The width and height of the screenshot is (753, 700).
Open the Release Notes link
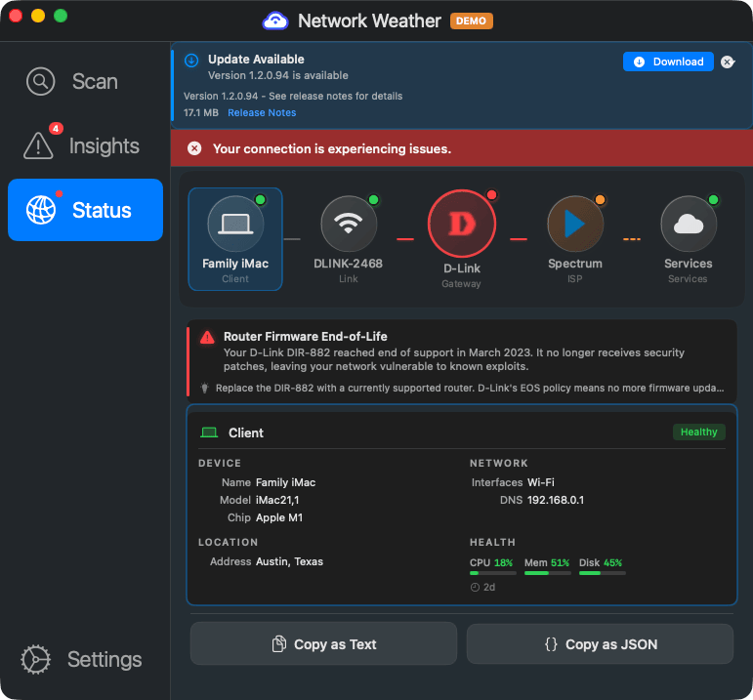tap(262, 113)
